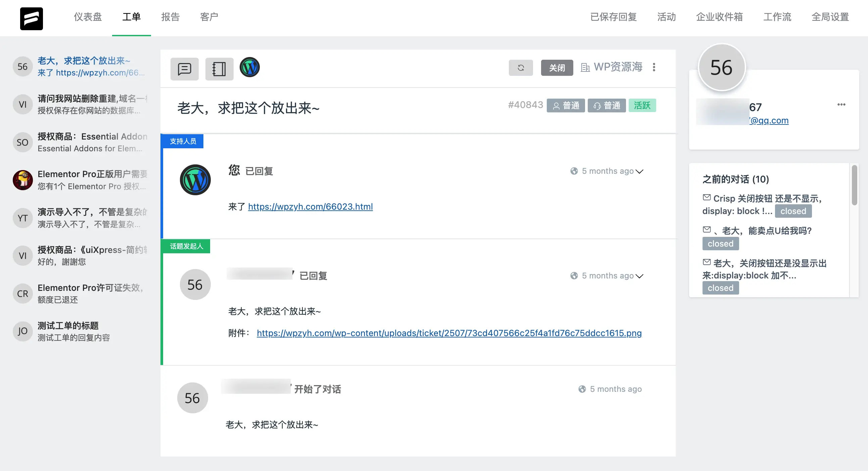Click the large 56 customer avatar

tap(721, 67)
